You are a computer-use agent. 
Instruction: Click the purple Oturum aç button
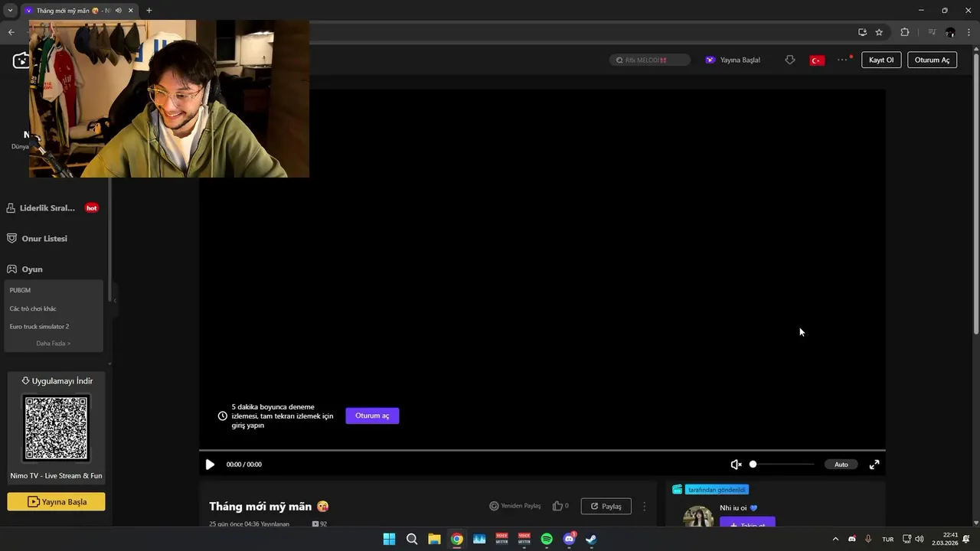click(x=372, y=416)
